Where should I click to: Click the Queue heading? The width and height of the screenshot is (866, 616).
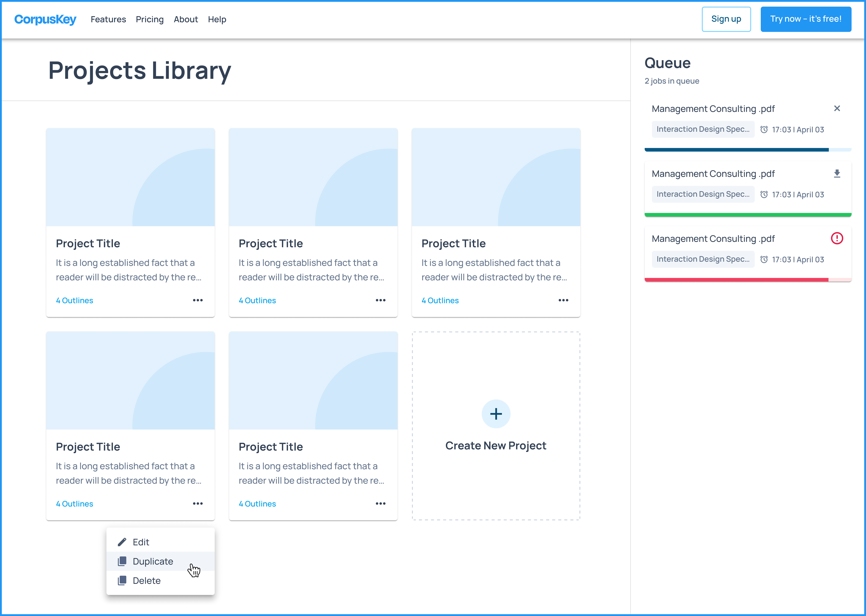tap(667, 63)
